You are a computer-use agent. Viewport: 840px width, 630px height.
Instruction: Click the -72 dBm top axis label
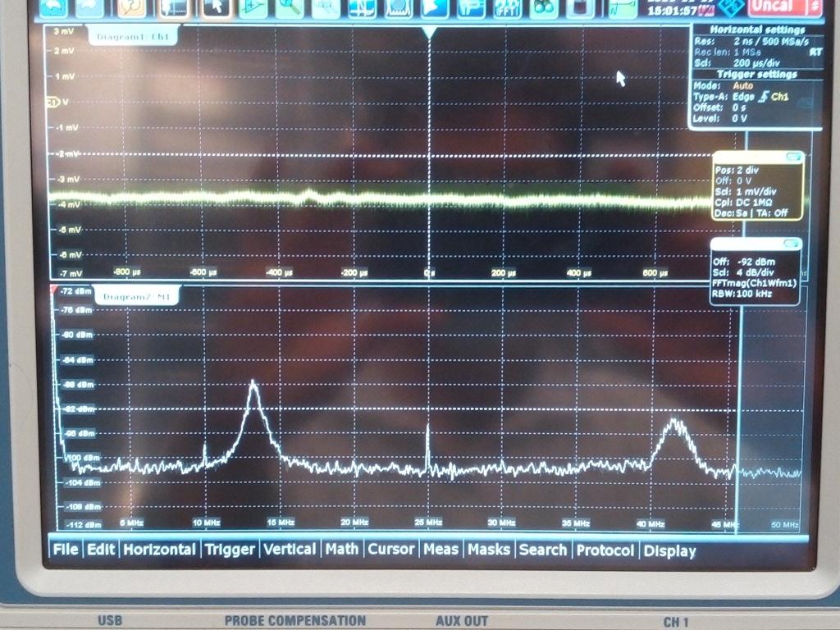coord(75,291)
